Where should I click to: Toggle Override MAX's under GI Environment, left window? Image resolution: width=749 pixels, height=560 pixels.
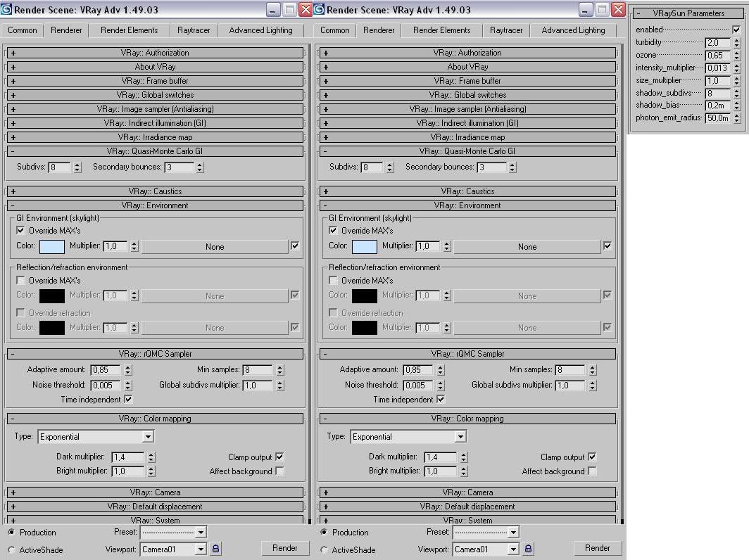pos(20,231)
